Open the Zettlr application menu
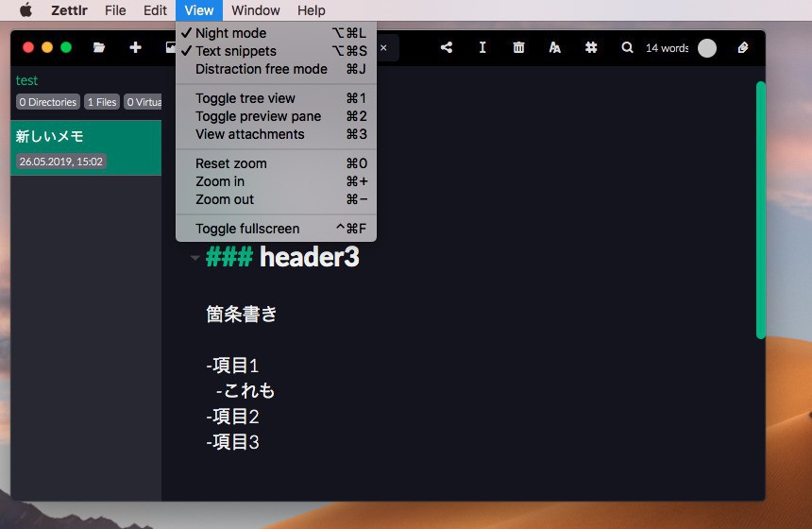This screenshot has width=812, height=529. (69, 10)
